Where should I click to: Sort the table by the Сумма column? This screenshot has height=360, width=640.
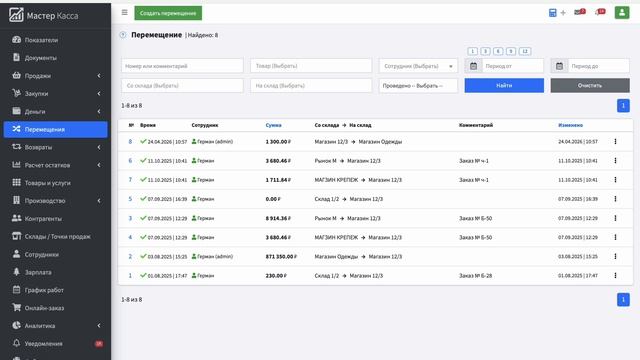click(273, 125)
